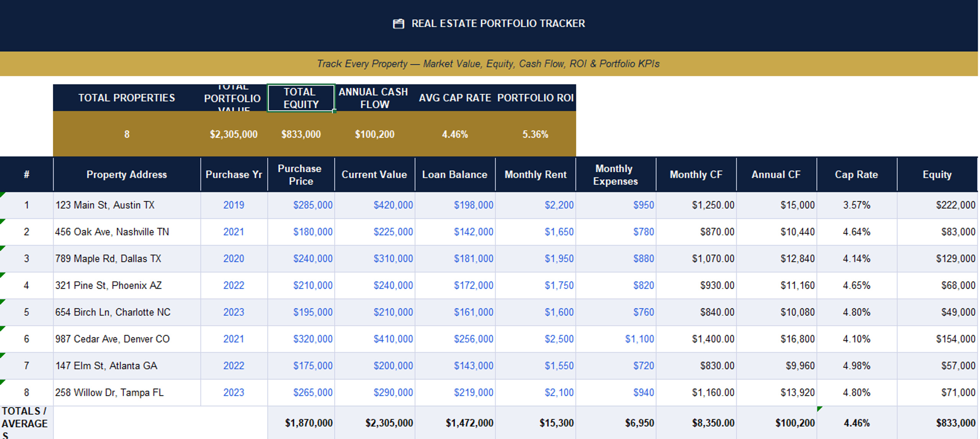Select the TOTAL EQUITY header cell
Screen dimensions: 980x439
click(301, 98)
